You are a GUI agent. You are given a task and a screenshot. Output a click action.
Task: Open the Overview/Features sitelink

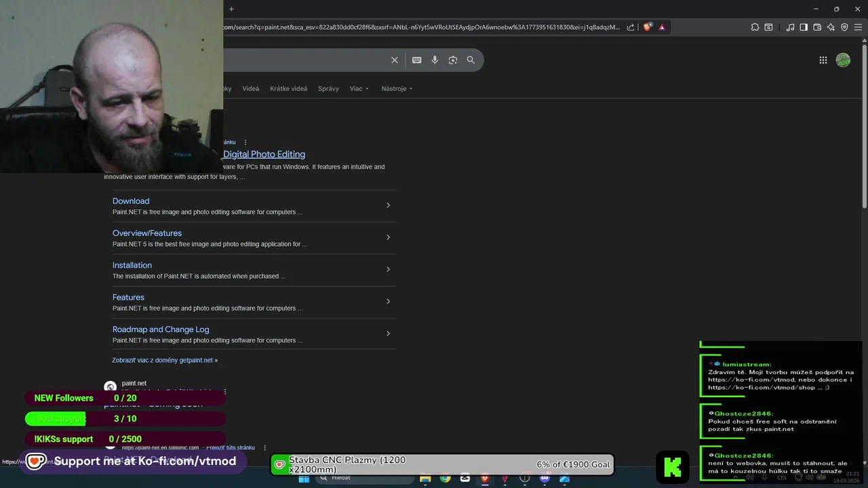pos(147,233)
